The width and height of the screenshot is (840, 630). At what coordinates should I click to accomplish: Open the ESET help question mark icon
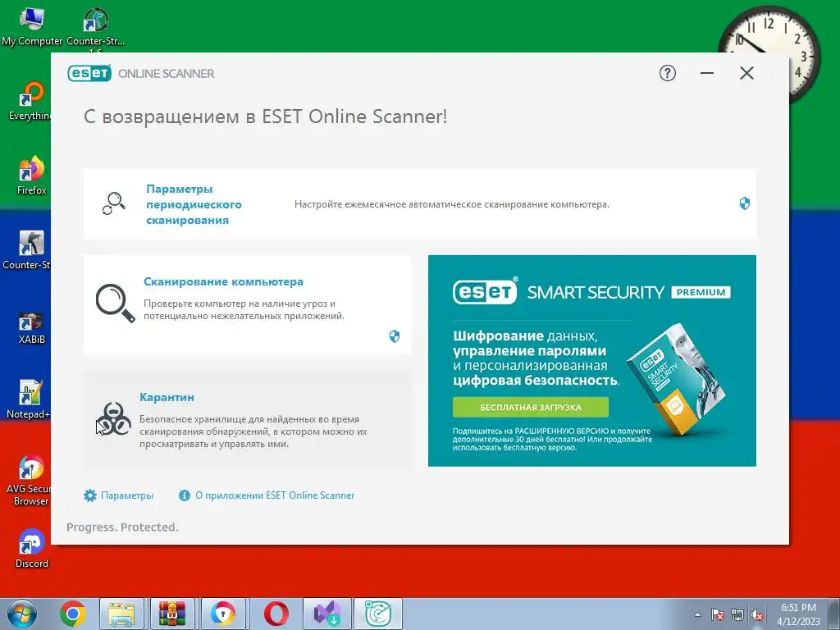pyautogui.click(x=667, y=73)
